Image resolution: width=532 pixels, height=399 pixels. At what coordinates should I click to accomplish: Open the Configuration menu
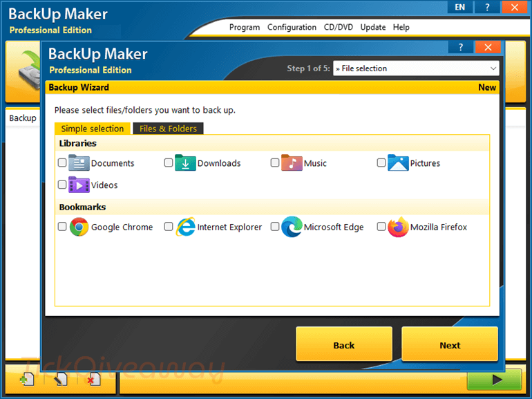tap(292, 27)
